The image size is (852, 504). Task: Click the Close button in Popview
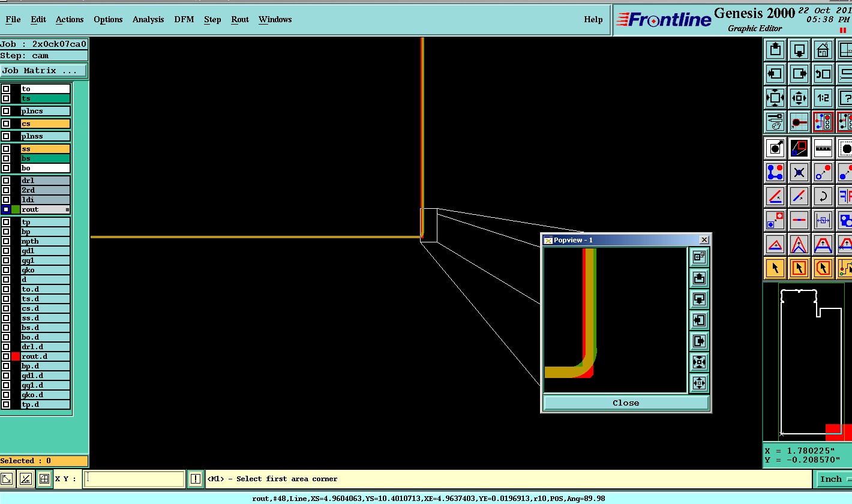(x=626, y=403)
